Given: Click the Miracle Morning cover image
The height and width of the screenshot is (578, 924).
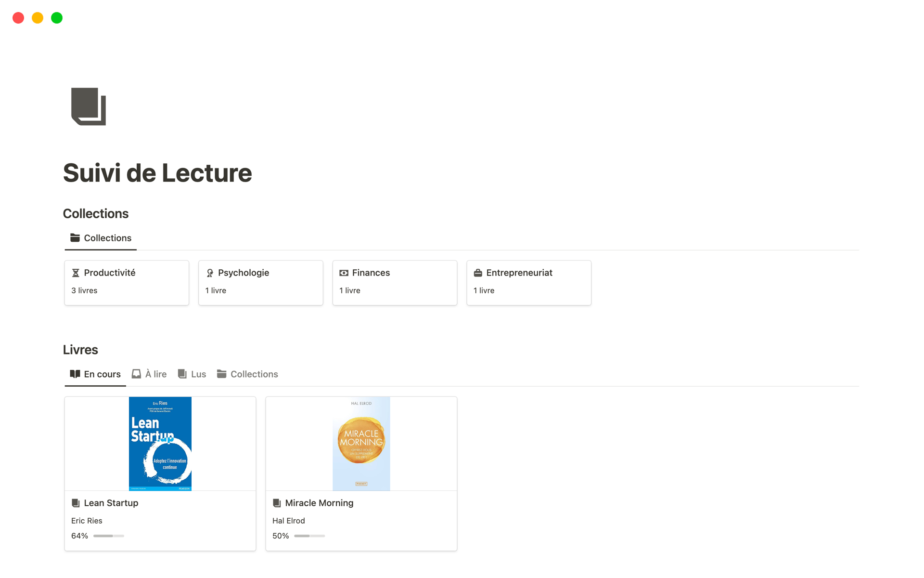Looking at the screenshot, I should pyautogui.click(x=361, y=444).
